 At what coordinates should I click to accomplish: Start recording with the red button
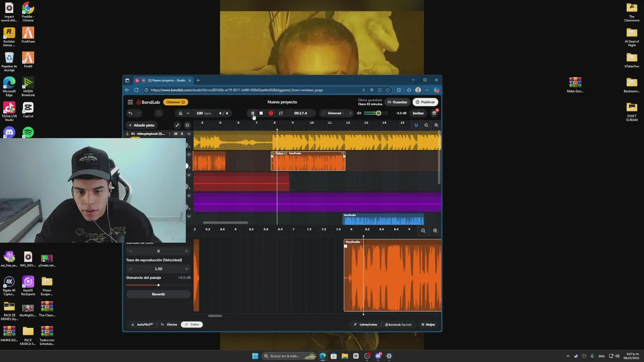[271, 113]
